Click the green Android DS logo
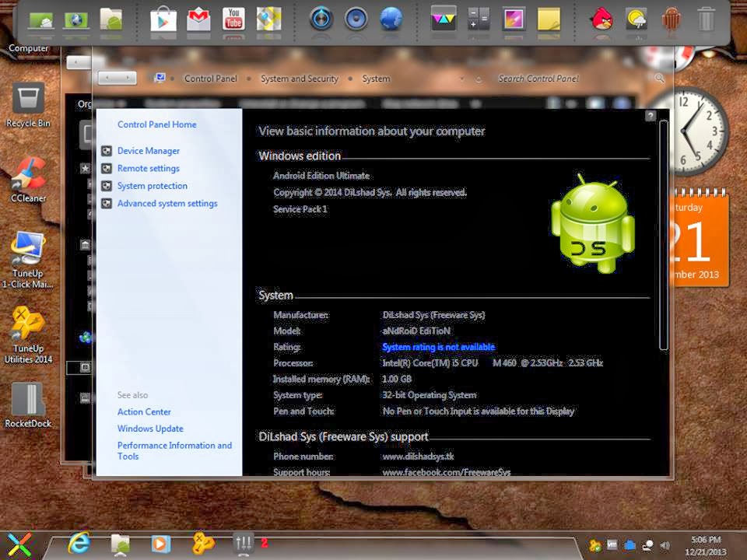747x560 pixels. tap(593, 223)
